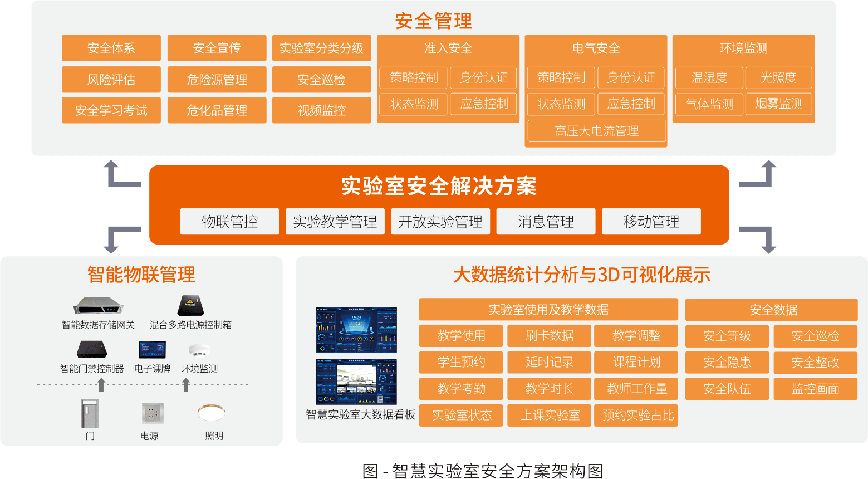Click the 安全体系 button
868x479 pixels.
click(x=111, y=48)
